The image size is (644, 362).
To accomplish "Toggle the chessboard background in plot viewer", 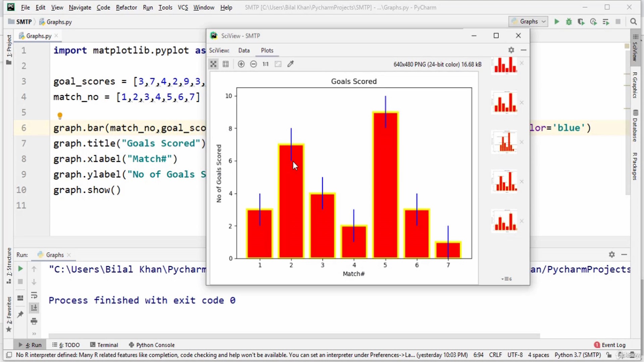I will [213, 64].
